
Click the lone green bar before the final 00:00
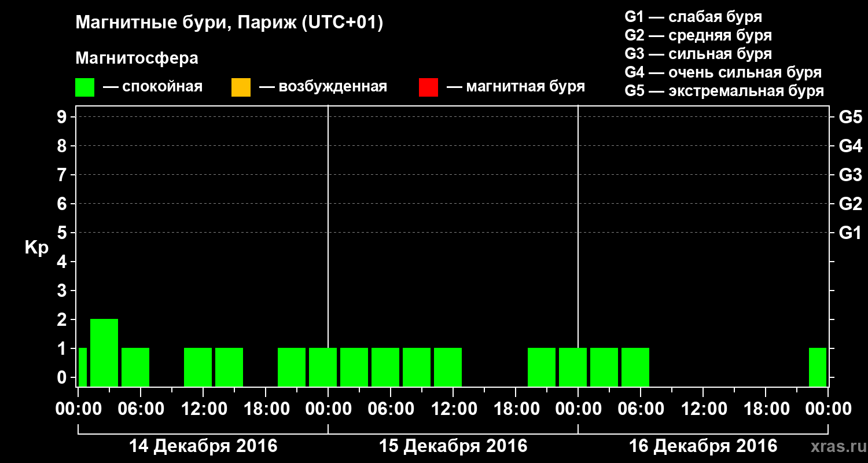click(x=818, y=367)
